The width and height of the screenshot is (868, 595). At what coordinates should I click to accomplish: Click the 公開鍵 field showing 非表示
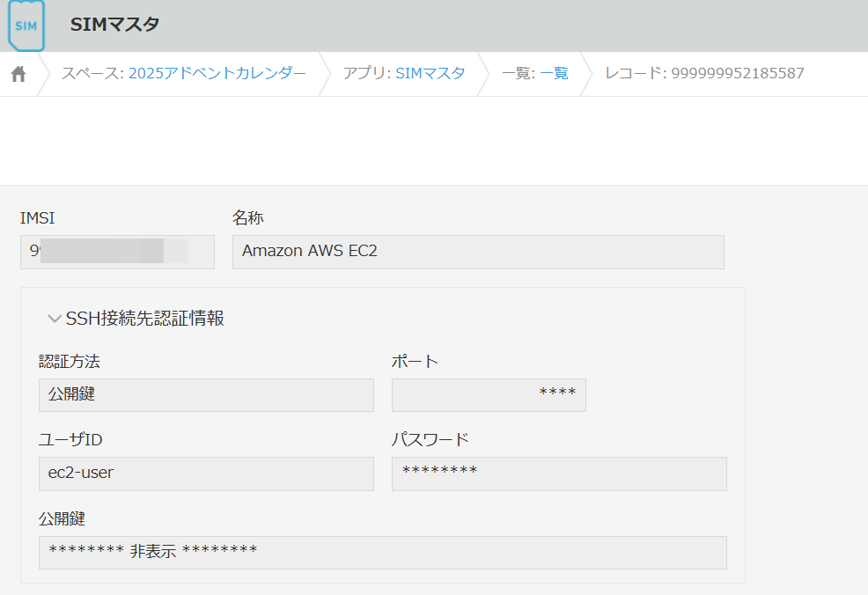(x=382, y=552)
